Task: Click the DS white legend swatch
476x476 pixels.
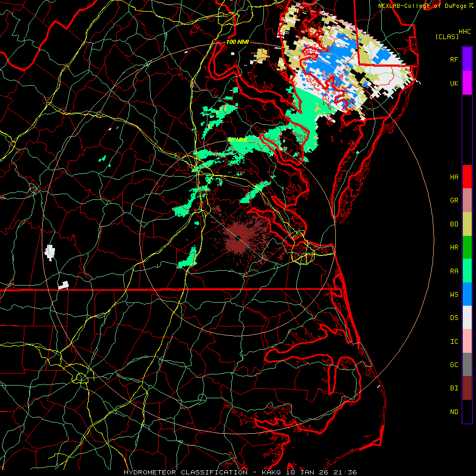Action: (467, 317)
